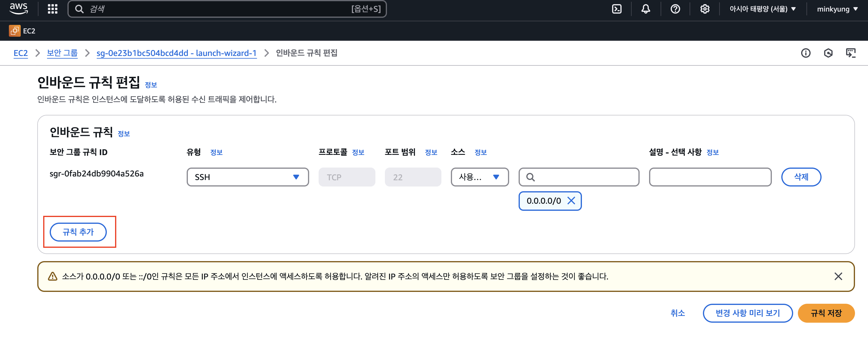Launch CloudShell from the top bar

click(617, 9)
